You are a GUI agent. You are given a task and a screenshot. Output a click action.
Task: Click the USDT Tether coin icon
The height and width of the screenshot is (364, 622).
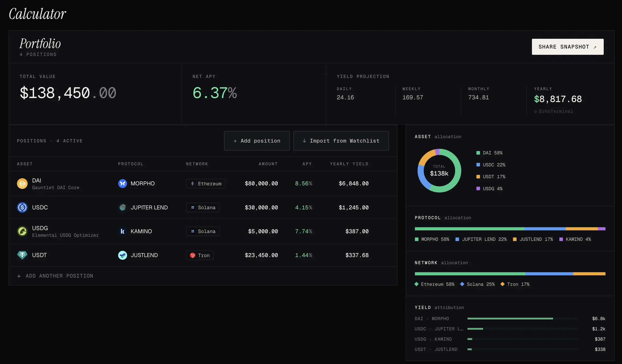tap(22, 255)
